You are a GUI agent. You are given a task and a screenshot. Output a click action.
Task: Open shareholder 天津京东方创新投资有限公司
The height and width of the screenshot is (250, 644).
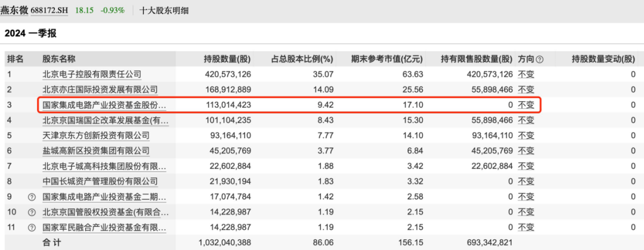pos(96,136)
